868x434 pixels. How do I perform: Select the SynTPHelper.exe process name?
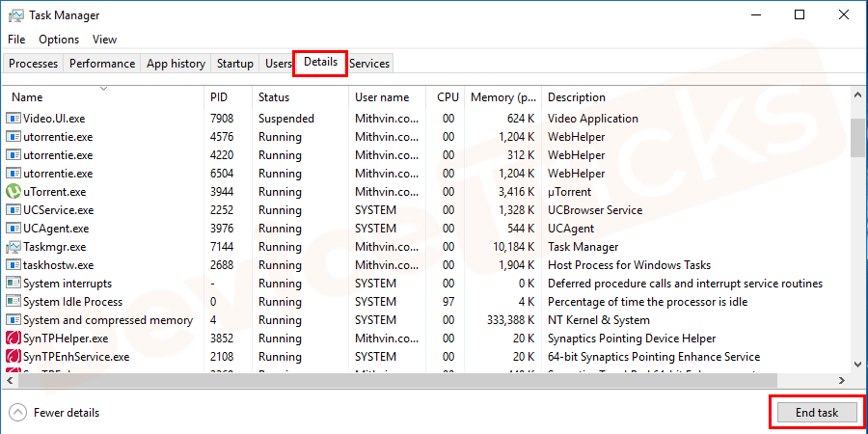point(66,339)
